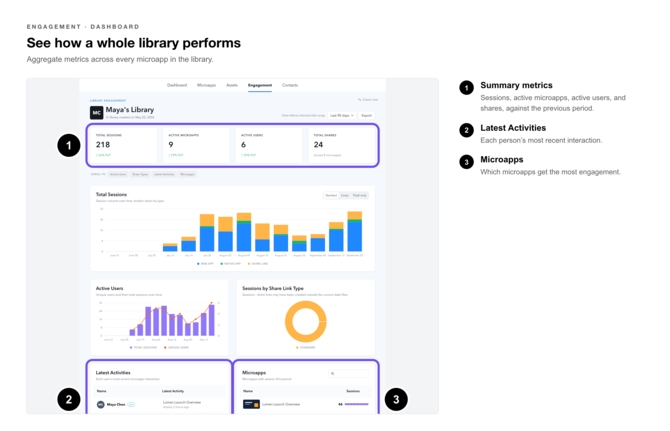Select the Lines chart view option
The image size is (670, 431).
tap(344, 195)
